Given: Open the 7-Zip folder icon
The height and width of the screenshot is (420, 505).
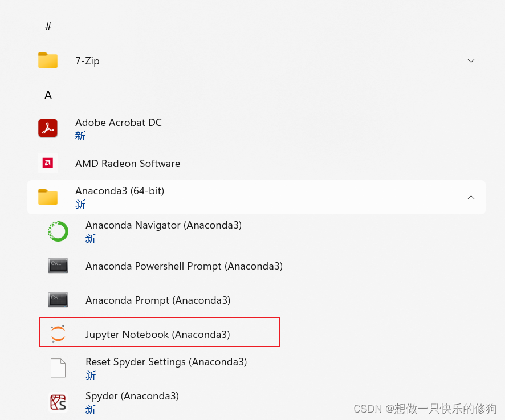Looking at the screenshot, I should (48, 60).
